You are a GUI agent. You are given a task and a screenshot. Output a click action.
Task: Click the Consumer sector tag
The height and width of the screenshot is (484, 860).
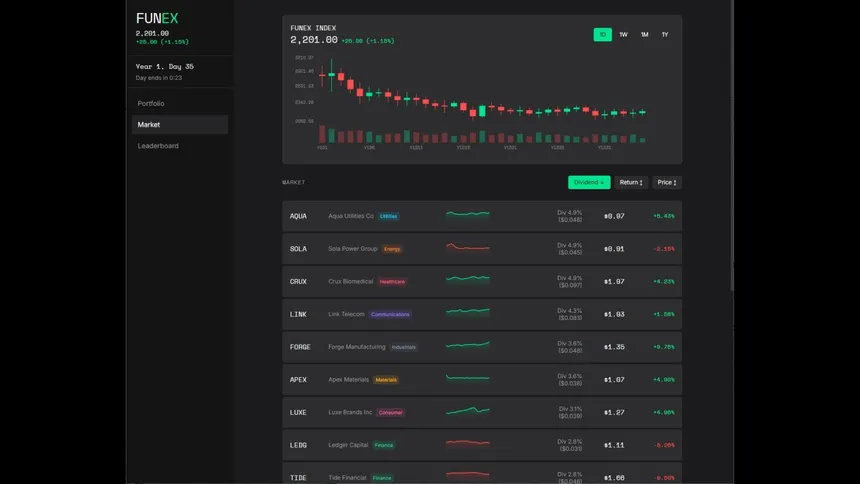(391, 413)
